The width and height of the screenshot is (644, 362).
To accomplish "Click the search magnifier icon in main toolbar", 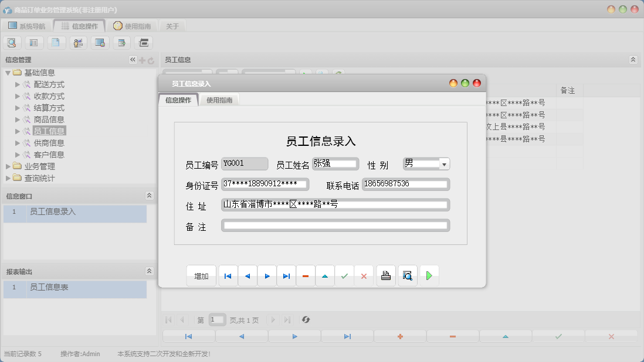I will point(12,42).
